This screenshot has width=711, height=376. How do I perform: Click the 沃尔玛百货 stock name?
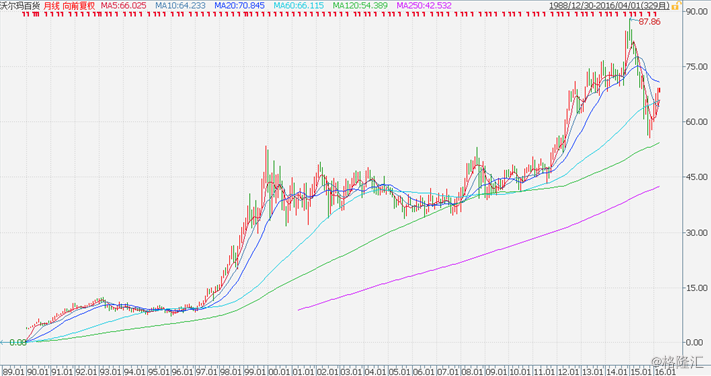20,6
